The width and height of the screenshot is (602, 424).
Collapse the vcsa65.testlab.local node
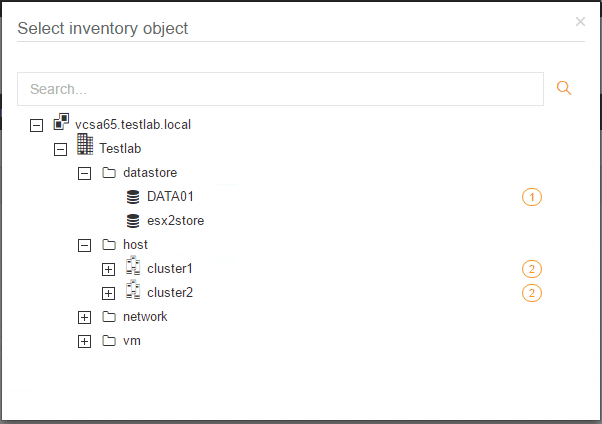37,125
